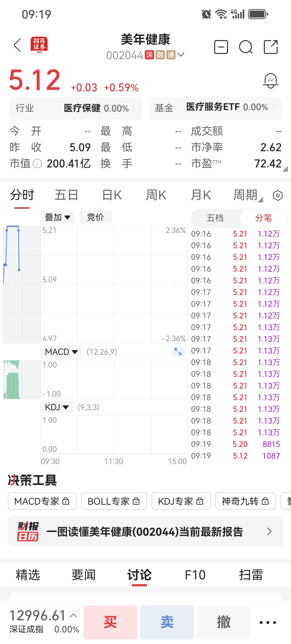Tap the 市值 info circle icon

(x=37, y=164)
